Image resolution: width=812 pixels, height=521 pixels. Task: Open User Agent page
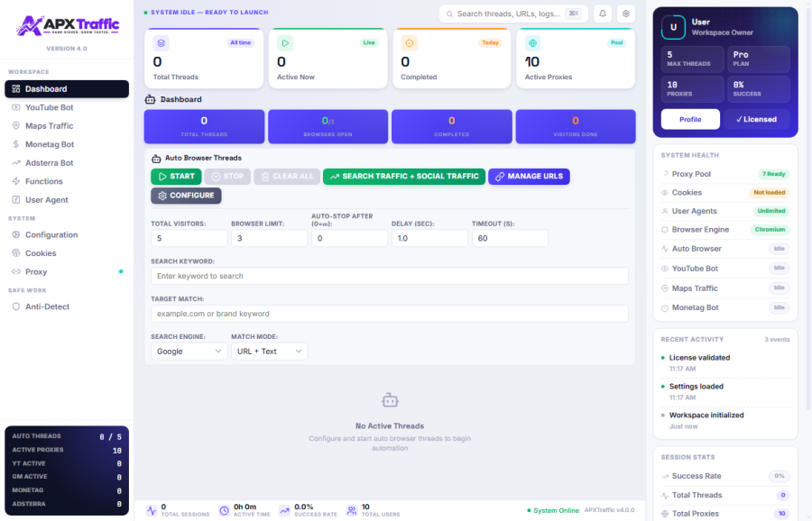click(67, 200)
